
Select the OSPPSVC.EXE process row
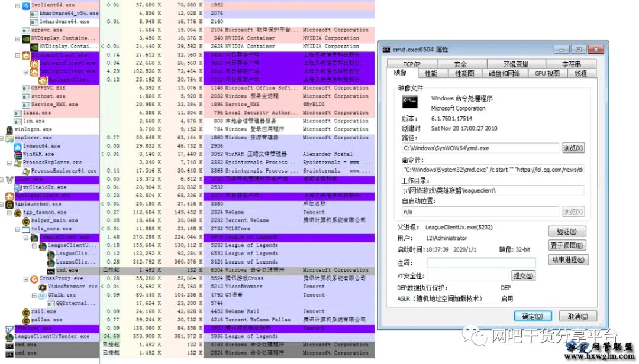click(x=187, y=88)
